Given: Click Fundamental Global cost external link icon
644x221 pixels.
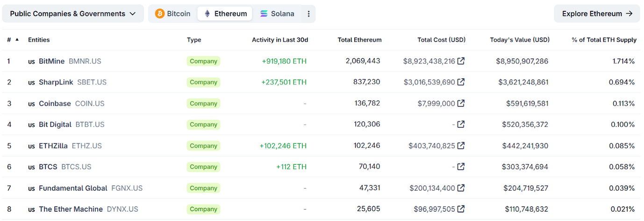Looking at the screenshot, I should click(461, 188).
